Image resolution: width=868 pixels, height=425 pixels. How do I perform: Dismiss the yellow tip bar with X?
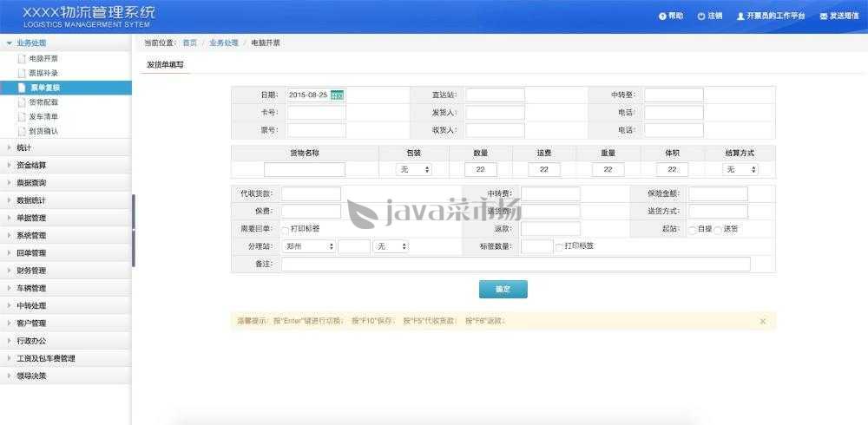(762, 321)
